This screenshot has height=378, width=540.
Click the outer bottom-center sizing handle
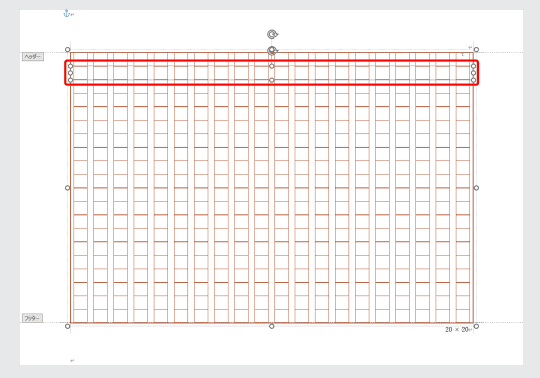(x=272, y=326)
